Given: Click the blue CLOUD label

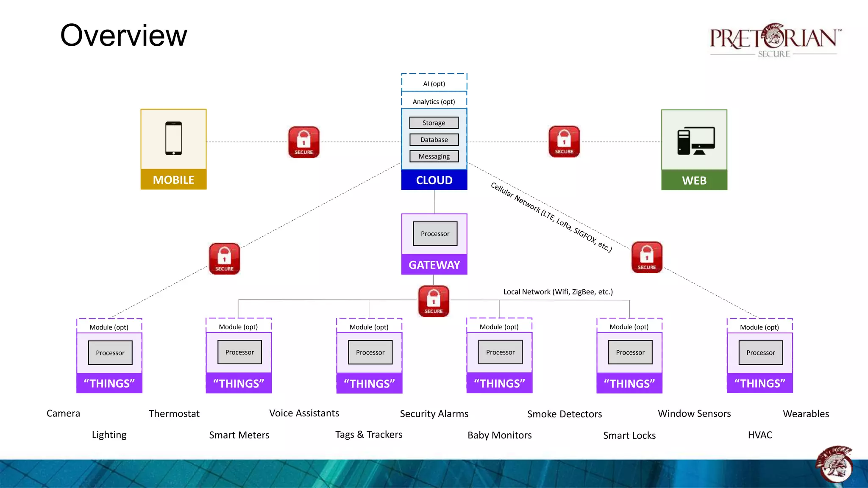Looking at the screenshot, I should pyautogui.click(x=434, y=180).
